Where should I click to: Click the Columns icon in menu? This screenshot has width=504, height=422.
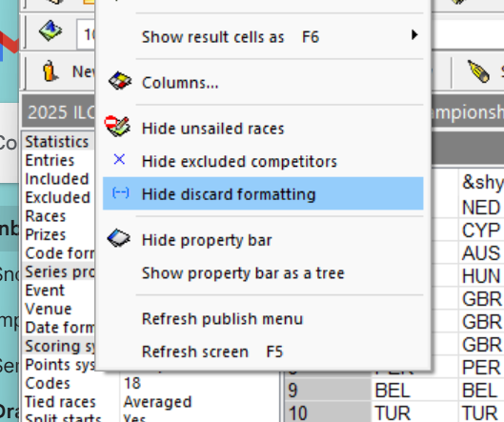(120, 81)
